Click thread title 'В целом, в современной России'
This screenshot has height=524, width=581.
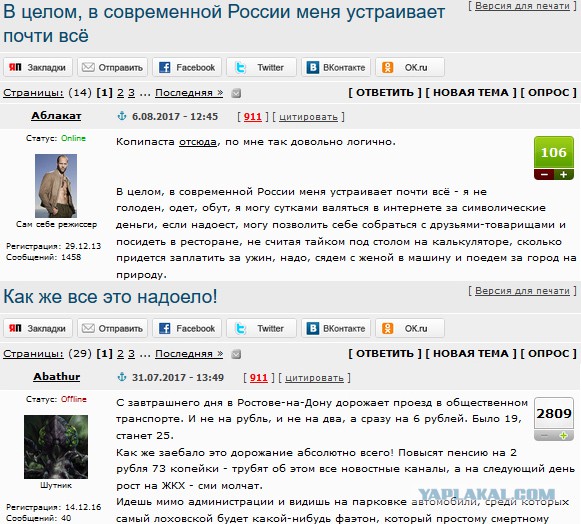224,24
